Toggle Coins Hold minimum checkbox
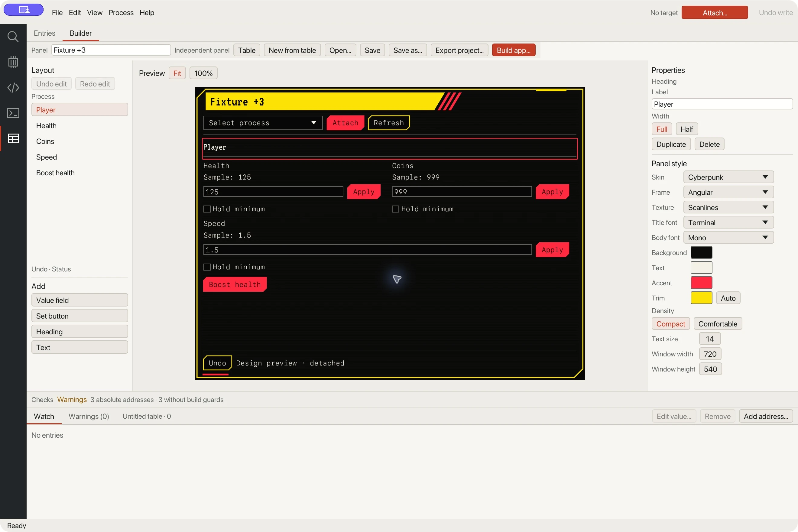The image size is (798, 532). click(x=395, y=209)
